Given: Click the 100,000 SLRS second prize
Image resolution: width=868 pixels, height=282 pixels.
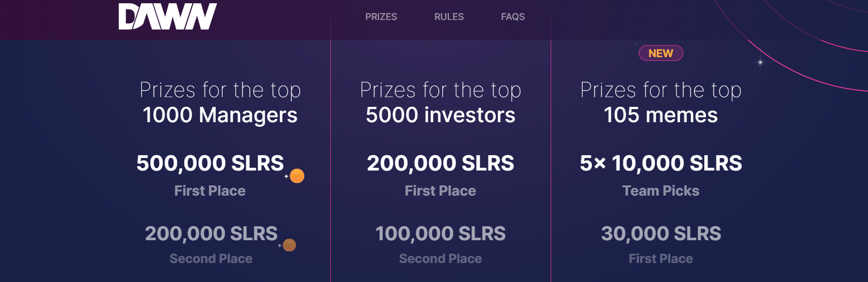Looking at the screenshot, I should coord(440,233).
